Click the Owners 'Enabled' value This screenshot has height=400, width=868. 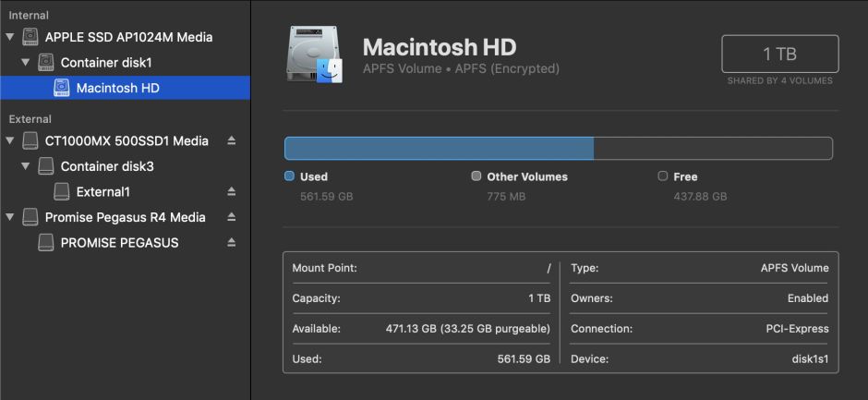click(x=808, y=298)
